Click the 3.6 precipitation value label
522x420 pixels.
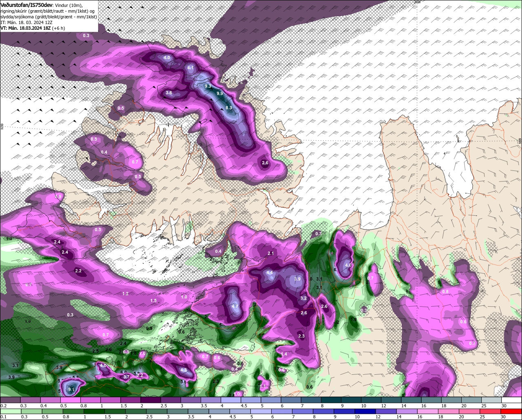click(x=169, y=93)
